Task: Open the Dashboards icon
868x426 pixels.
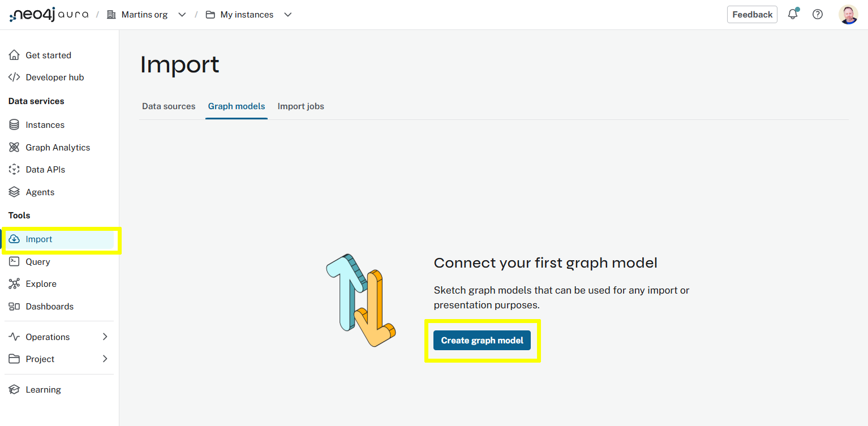Action: 14,306
